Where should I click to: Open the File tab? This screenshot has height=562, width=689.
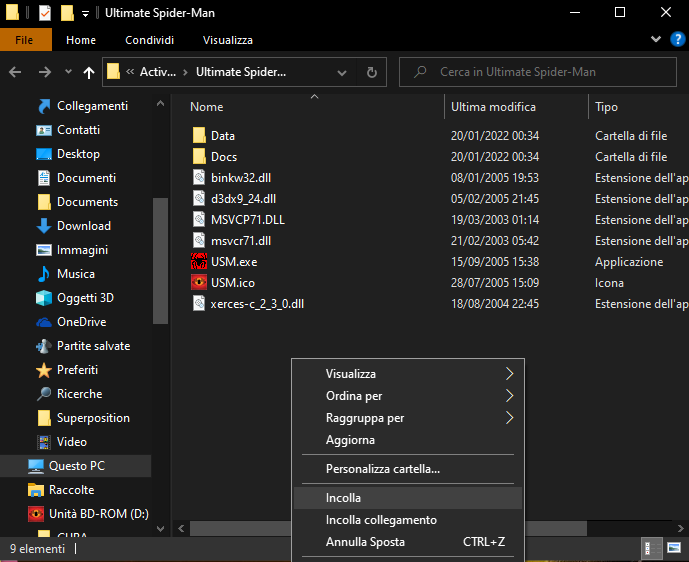tap(25, 40)
